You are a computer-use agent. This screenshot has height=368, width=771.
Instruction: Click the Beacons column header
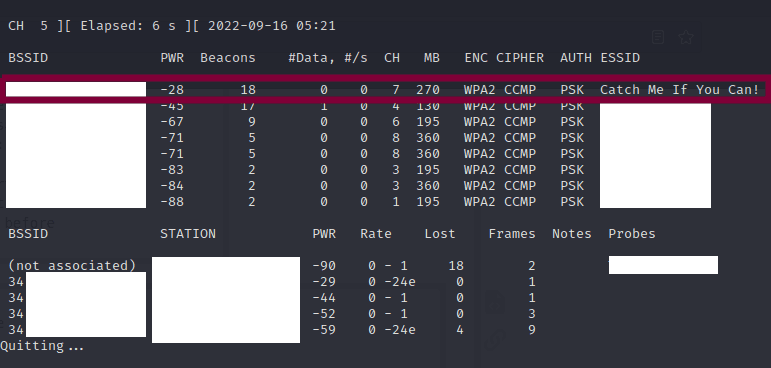pos(228,58)
